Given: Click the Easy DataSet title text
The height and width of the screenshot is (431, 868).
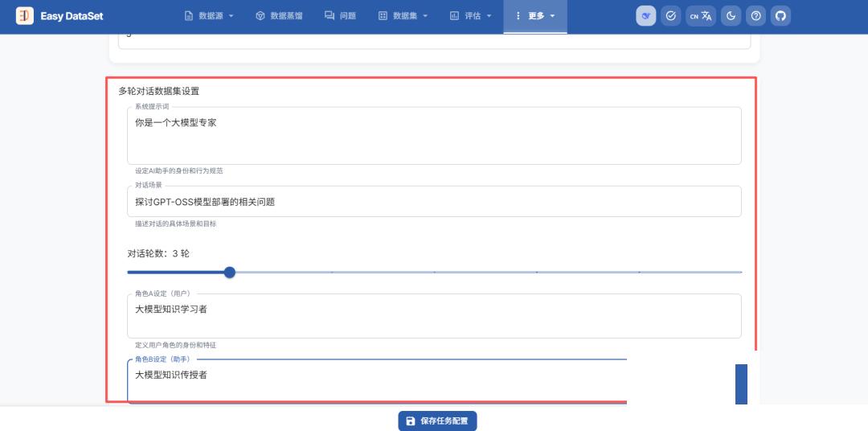Looking at the screenshot, I should 72,16.
